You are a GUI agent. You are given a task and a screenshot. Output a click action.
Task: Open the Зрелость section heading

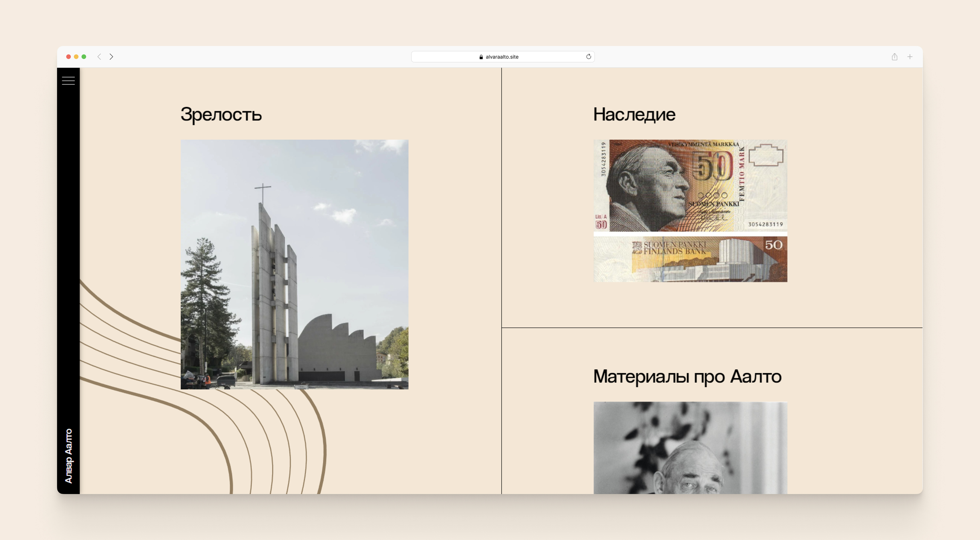(221, 114)
